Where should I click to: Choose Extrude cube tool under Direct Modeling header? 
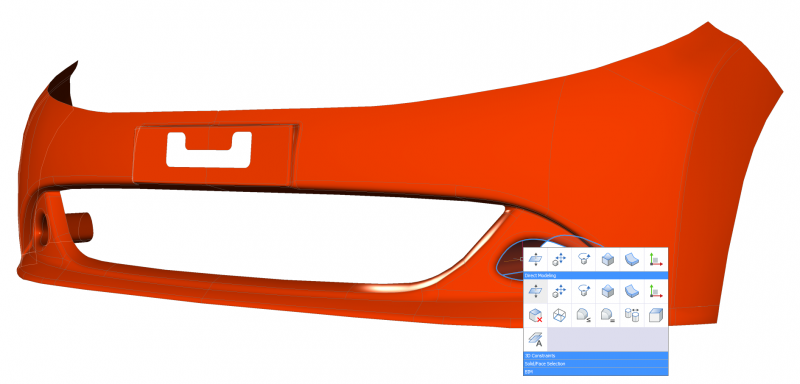tap(608, 291)
